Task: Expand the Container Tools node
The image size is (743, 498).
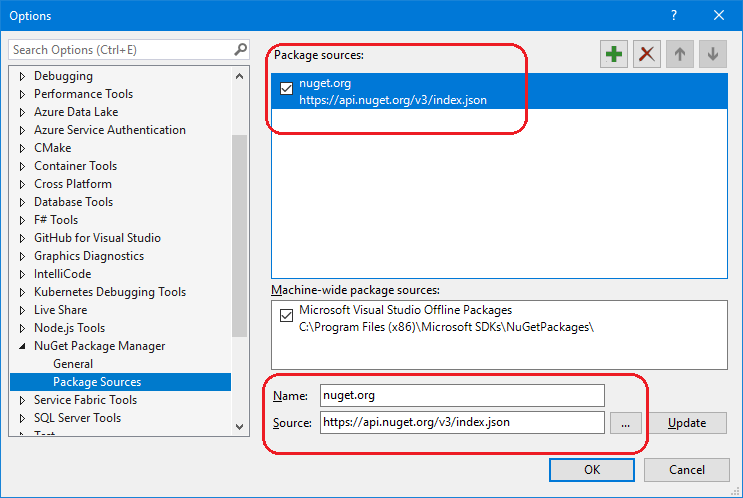Action: 22,166
